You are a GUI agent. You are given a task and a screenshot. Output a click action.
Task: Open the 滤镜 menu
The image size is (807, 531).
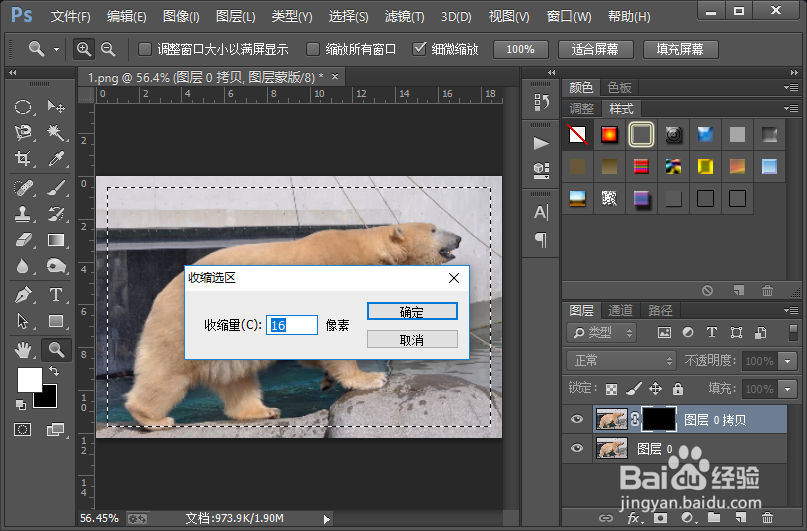(405, 17)
